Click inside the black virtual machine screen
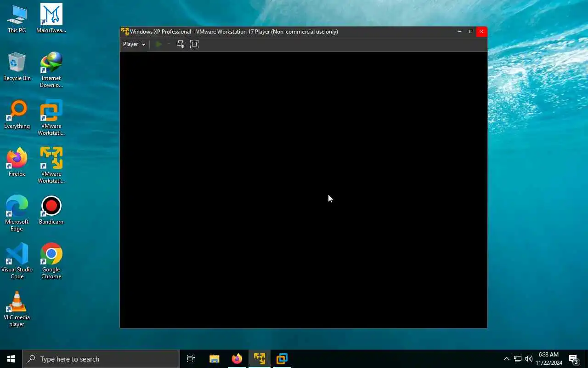This screenshot has height=368, width=588. pyautogui.click(x=303, y=190)
